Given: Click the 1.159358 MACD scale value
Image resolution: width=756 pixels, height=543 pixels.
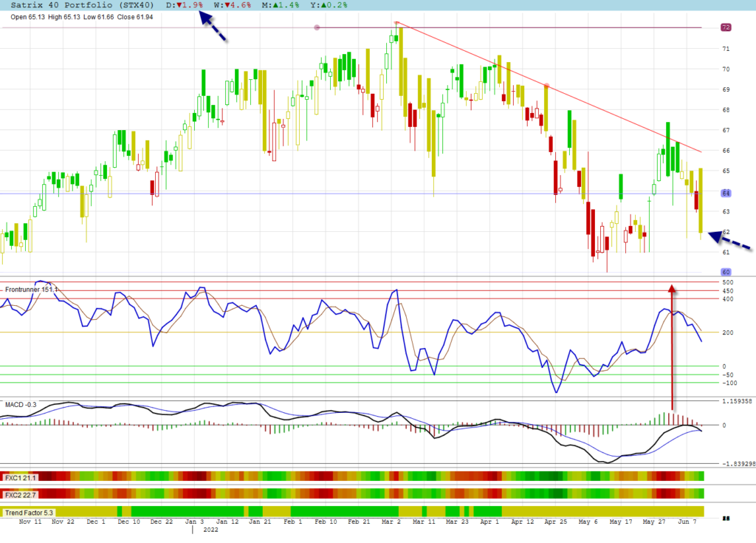Looking at the screenshot, I should point(737,401).
